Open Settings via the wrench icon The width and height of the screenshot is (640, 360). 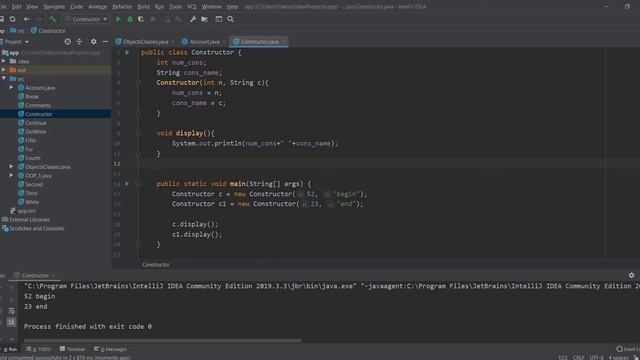pos(193,19)
